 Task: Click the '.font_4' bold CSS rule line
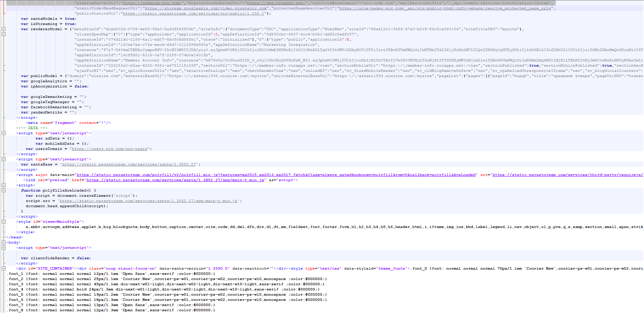click(163, 289)
